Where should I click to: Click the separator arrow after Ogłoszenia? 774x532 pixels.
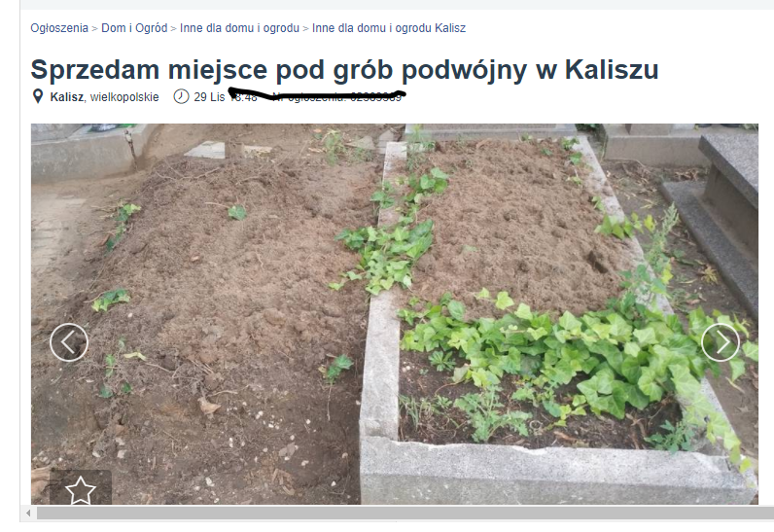[x=94, y=28]
